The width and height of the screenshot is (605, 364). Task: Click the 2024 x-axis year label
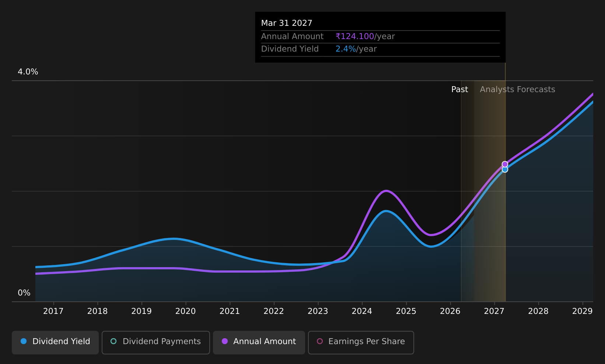coord(362,311)
